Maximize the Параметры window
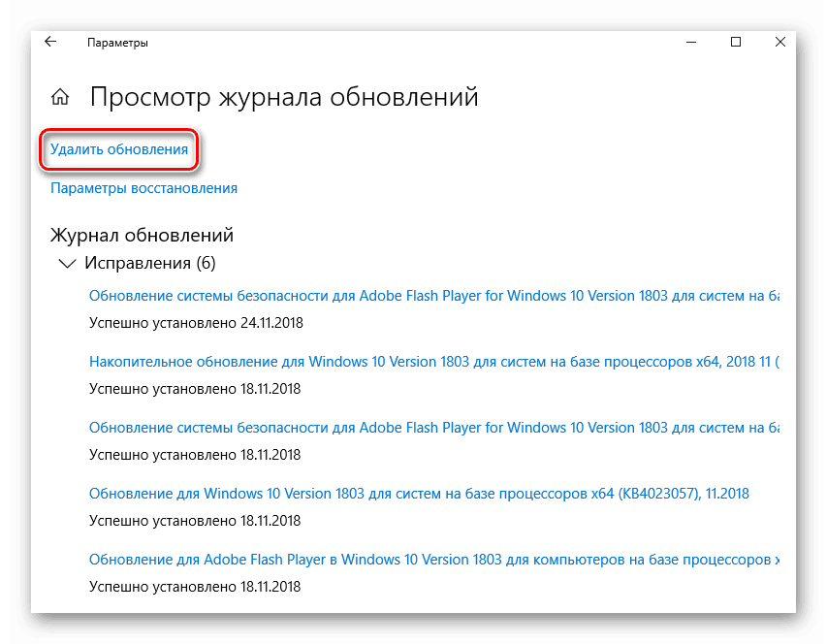This screenshot has height=644, width=827. (736, 42)
